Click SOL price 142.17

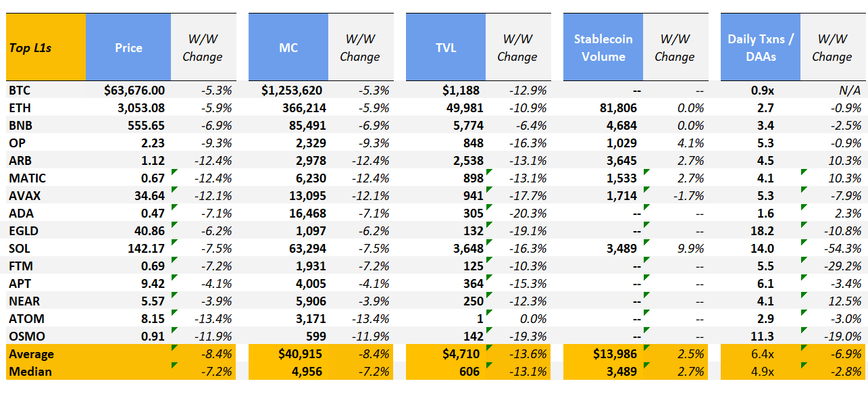click(x=146, y=248)
